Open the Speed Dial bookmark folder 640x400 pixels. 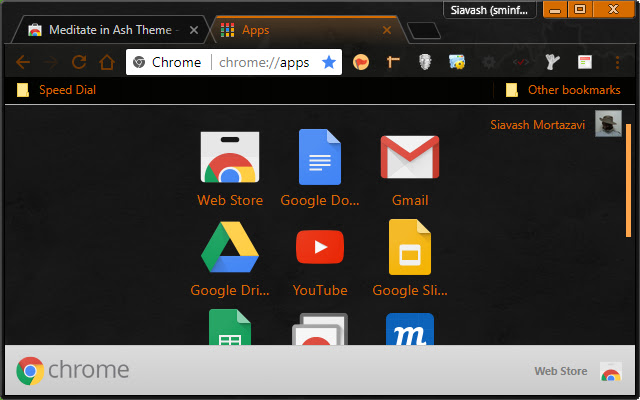[x=56, y=90]
